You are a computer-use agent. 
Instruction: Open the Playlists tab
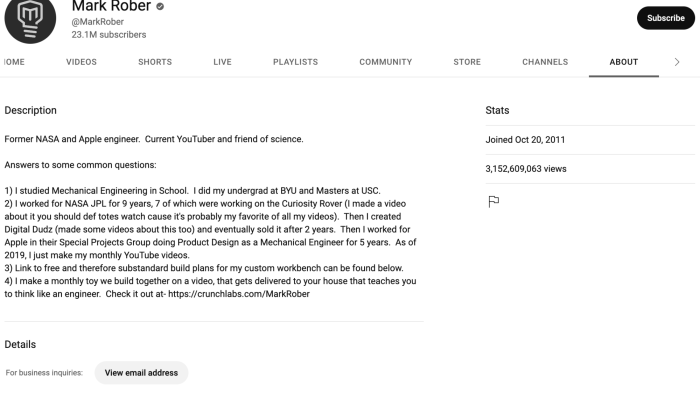pos(296,62)
